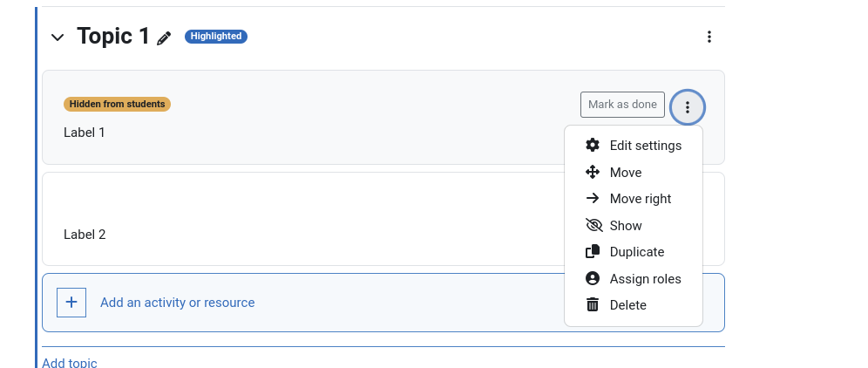Screen dimensions: 868x368
Task: Select Duplicate menu entry text
Action: point(636,252)
